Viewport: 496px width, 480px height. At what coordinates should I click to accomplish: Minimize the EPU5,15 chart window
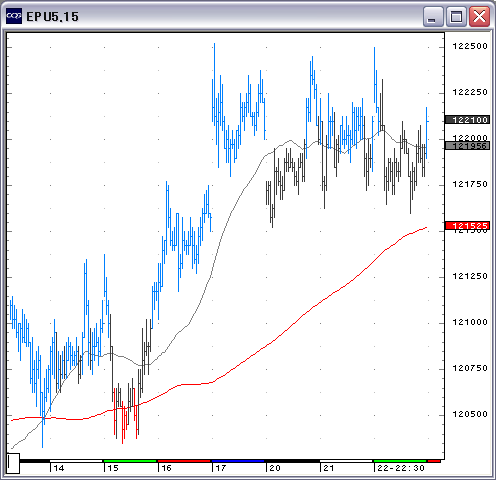(x=433, y=16)
